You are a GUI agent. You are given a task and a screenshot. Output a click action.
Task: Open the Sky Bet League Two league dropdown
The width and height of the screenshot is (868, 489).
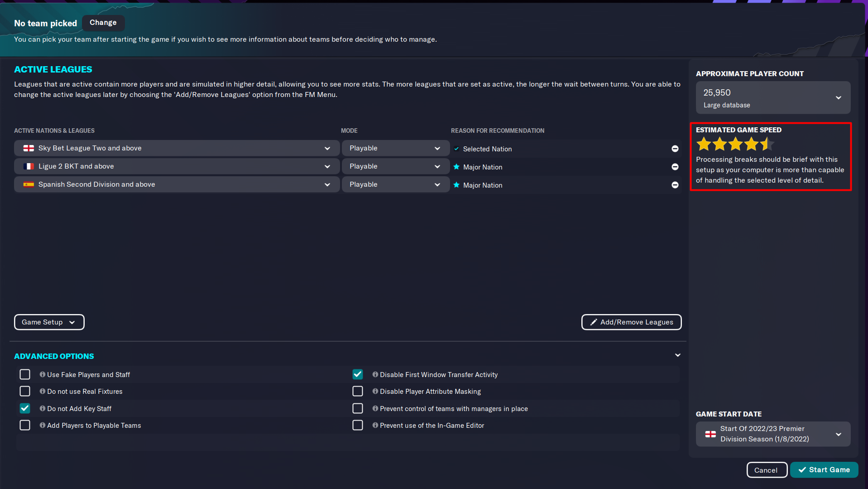click(177, 148)
